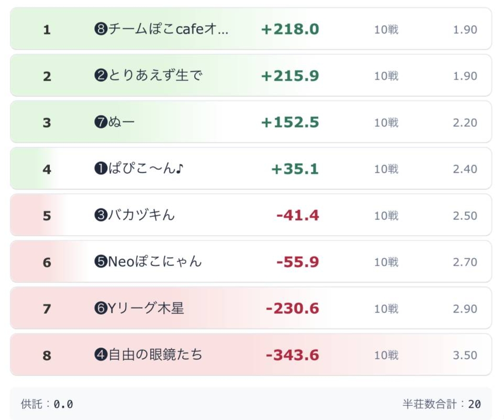Click rank number 5 in バカヅキん row
The image size is (504, 420).
(47, 216)
